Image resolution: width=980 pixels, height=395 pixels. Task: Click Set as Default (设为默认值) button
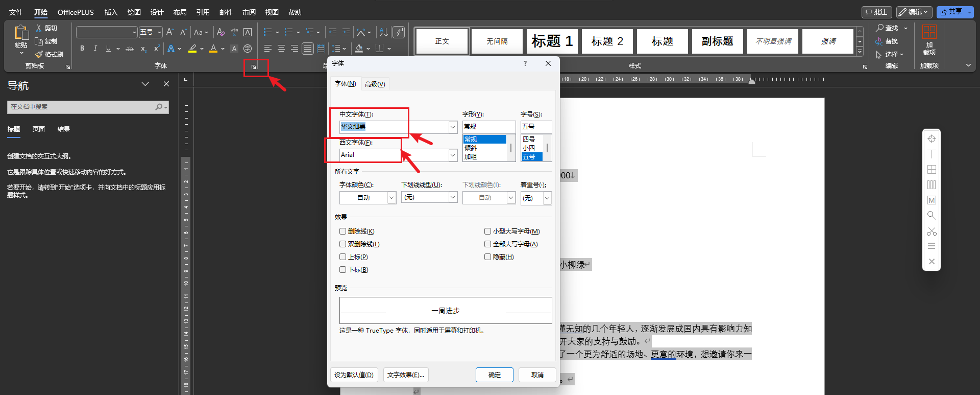(x=354, y=375)
